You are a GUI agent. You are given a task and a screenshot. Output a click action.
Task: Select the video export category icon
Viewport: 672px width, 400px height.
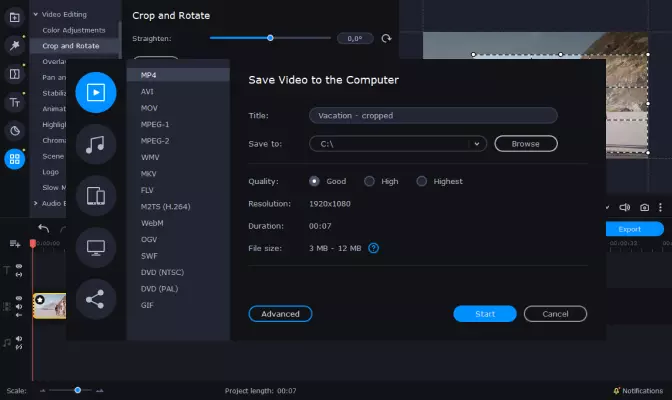pos(96,93)
